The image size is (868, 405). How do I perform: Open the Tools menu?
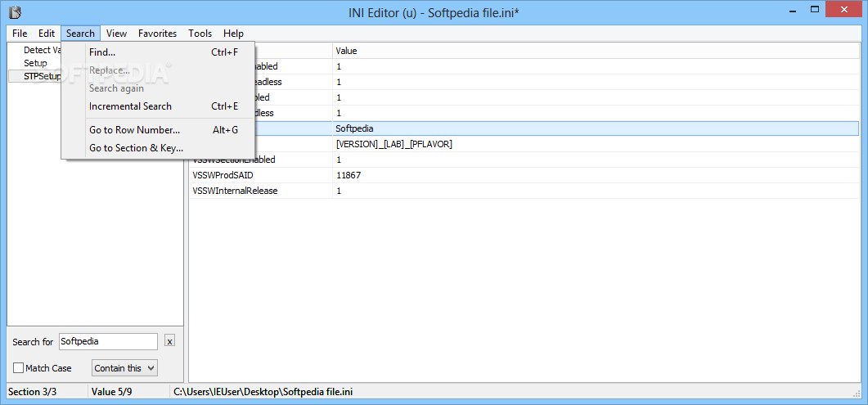click(200, 34)
